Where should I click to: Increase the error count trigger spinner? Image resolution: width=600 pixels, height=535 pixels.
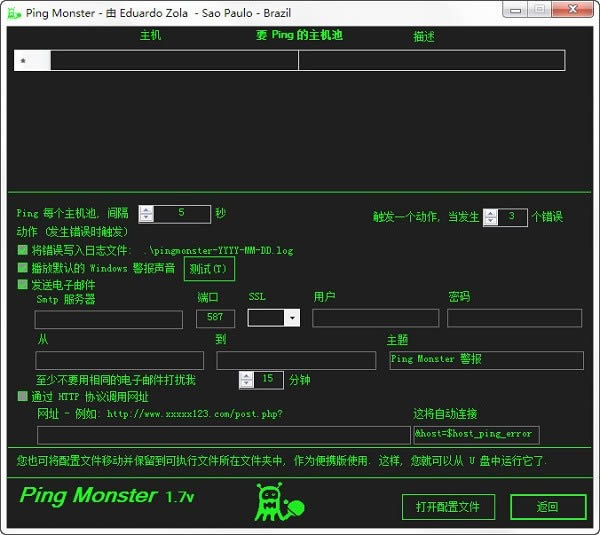(491, 214)
